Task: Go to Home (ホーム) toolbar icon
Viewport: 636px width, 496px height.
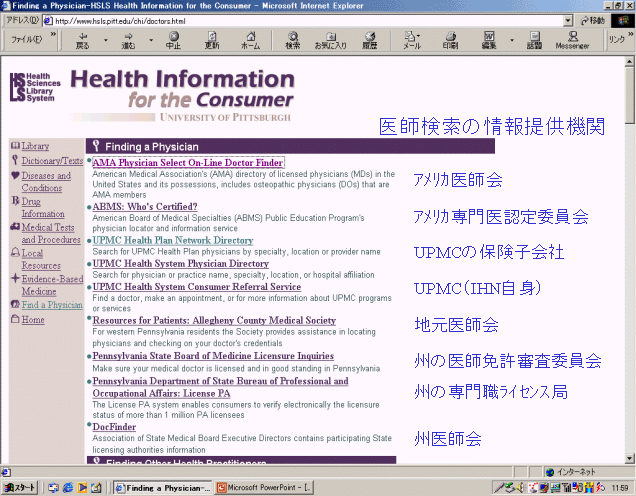Action: (x=250, y=40)
